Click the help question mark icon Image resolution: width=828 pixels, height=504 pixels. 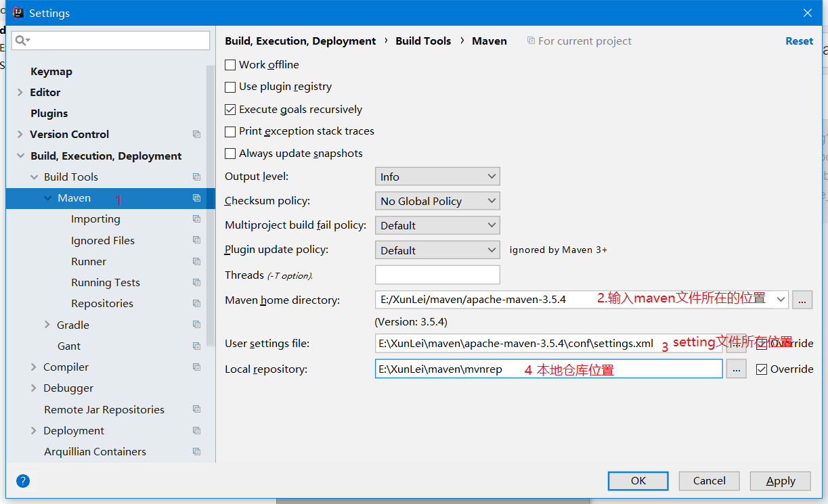pyautogui.click(x=23, y=481)
